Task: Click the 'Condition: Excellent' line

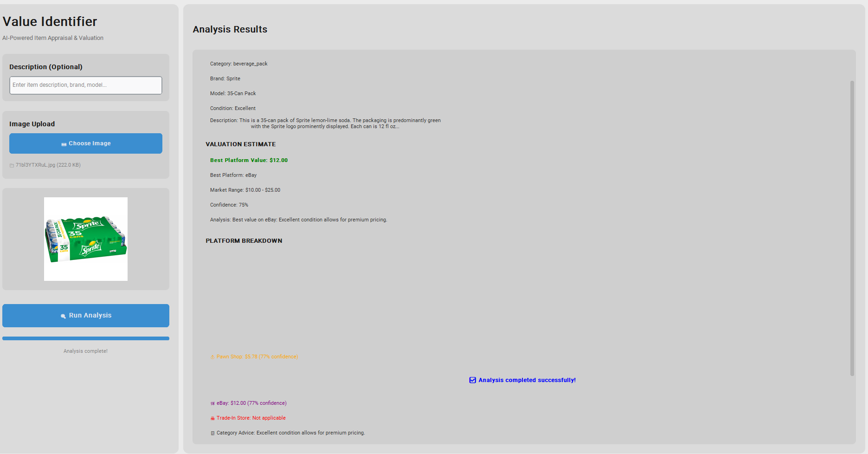Action: coord(232,108)
